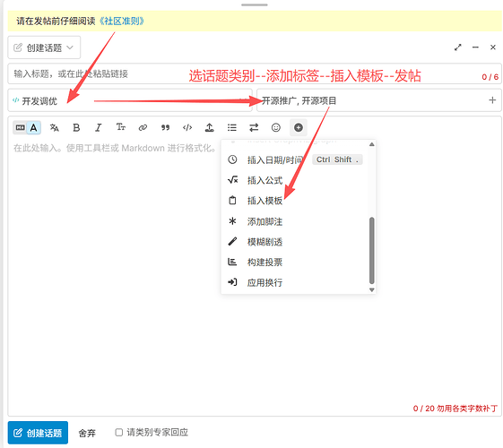Viewport: 503px width, 448px height.
Task: Insert a blockquote
Action: click(x=165, y=128)
